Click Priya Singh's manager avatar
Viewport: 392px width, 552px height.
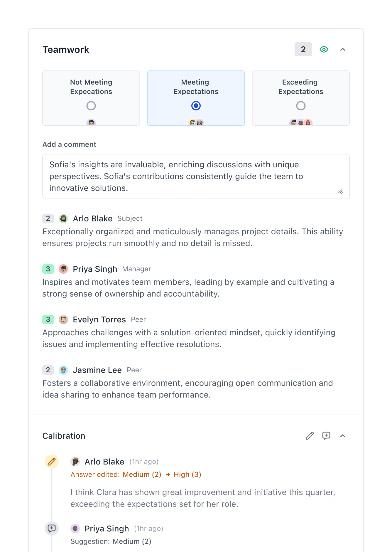[63, 269]
